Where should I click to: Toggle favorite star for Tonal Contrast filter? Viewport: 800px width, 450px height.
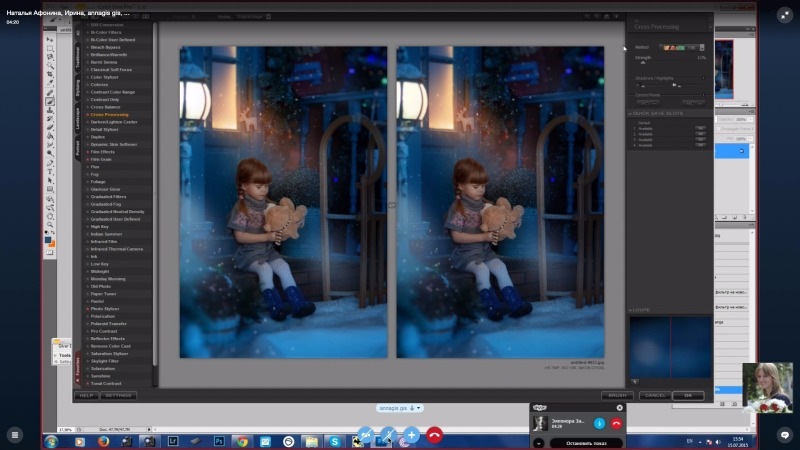click(87, 384)
